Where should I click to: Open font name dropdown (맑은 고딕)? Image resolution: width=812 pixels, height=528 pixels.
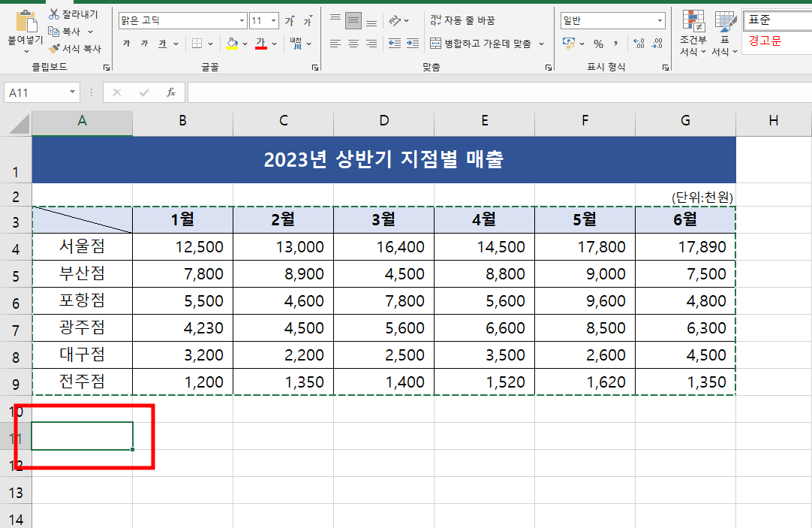(x=242, y=21)
